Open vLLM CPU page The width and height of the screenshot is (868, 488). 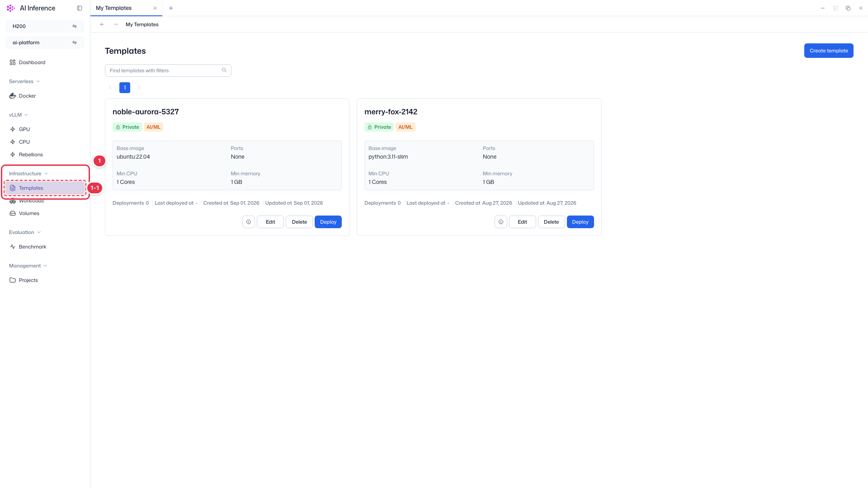(x=45, y=142)
